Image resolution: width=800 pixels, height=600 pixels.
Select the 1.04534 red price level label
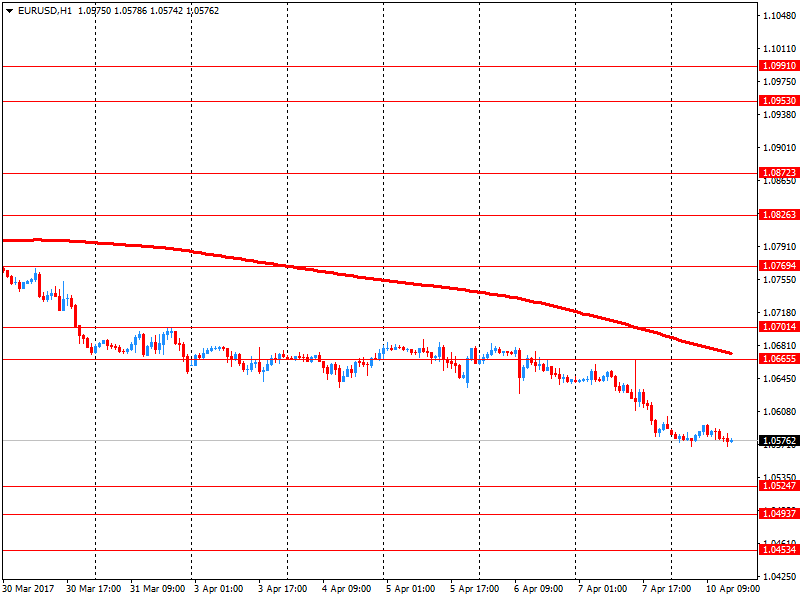779,550
